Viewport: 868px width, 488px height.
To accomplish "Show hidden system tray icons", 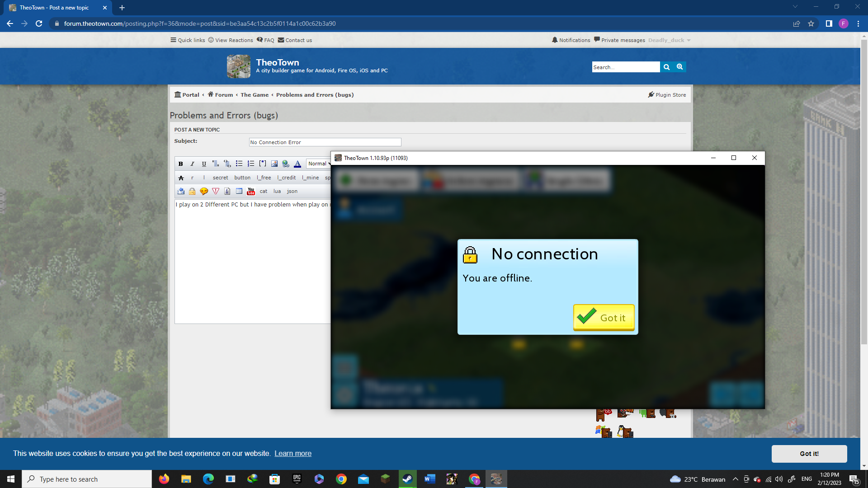I will point(736,479).
